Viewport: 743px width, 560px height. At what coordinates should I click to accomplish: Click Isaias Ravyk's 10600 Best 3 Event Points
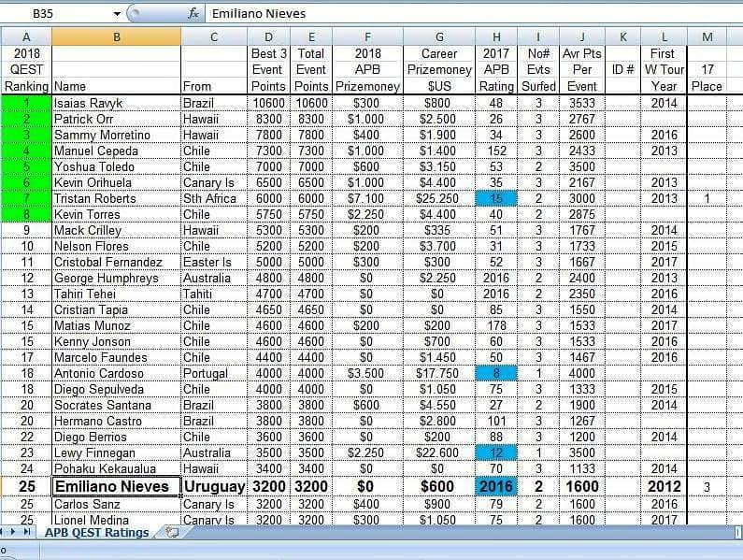tap(268, 103)
